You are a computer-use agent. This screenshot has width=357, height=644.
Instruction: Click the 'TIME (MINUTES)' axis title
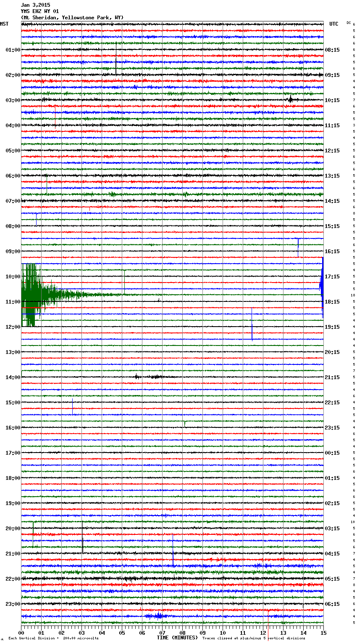pos(177,638)
